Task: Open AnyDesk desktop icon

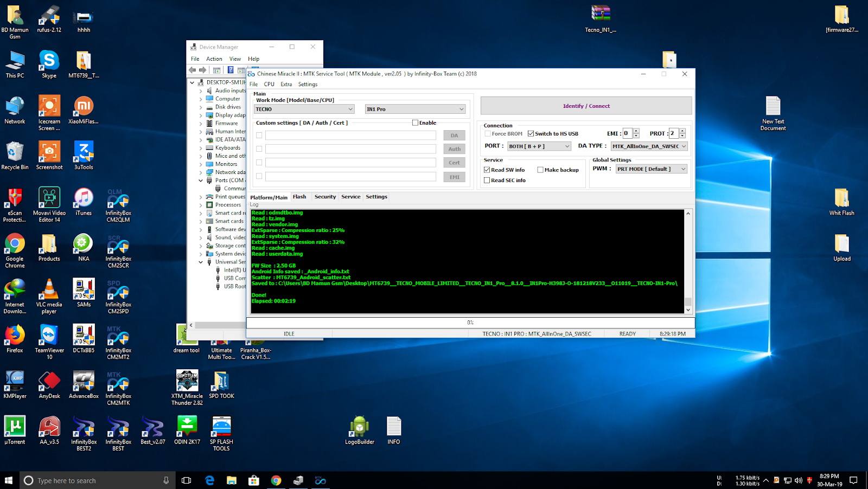Action: click(x=49, y=385)
